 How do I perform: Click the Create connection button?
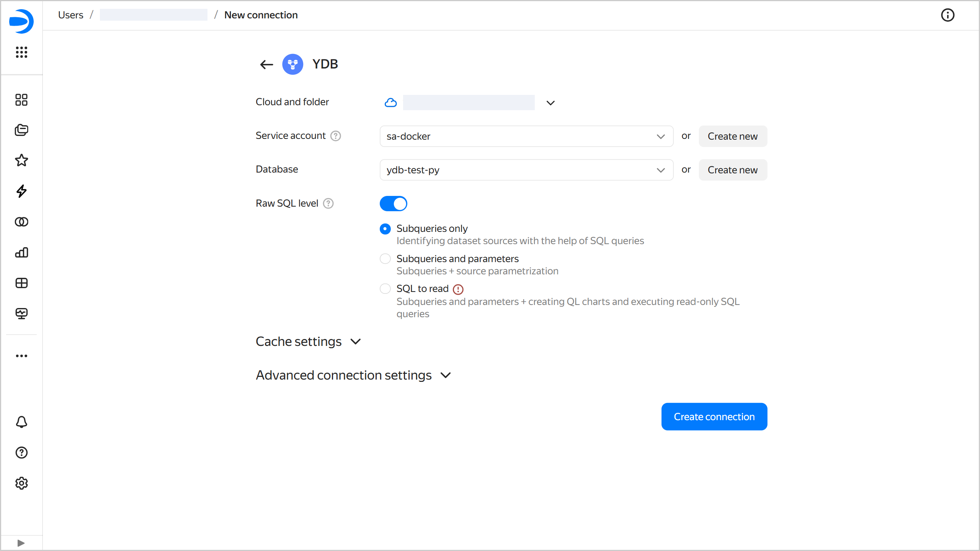[714, 417]
